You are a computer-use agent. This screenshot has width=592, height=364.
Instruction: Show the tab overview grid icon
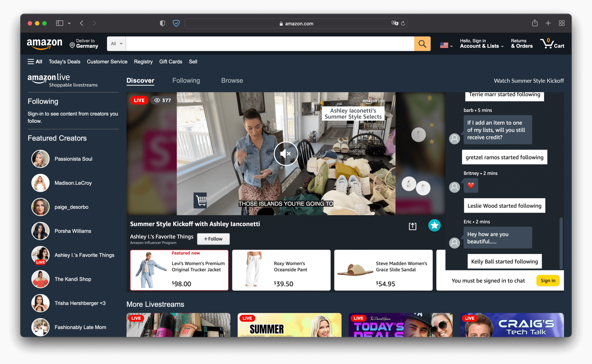click(562, 23)
